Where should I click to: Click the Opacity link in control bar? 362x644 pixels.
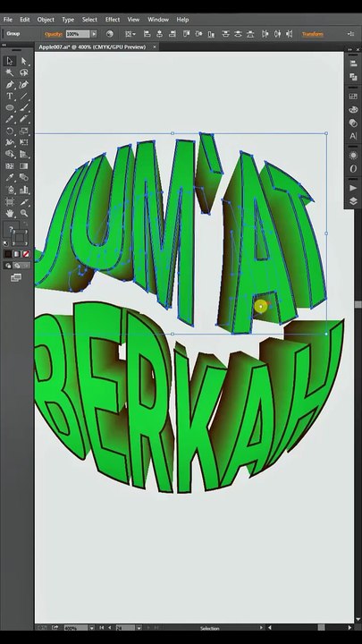(x=54, y=34)
